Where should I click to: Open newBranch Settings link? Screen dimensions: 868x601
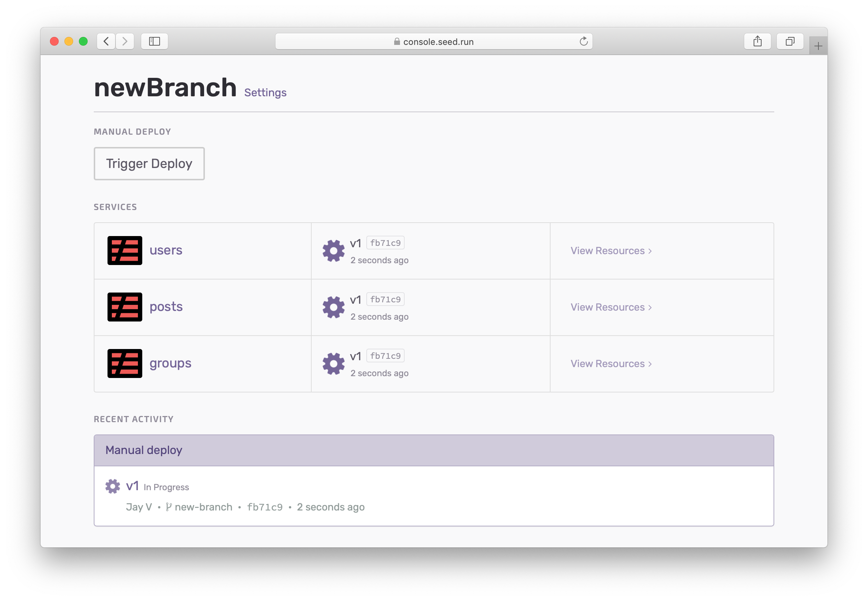coord(265,93)
